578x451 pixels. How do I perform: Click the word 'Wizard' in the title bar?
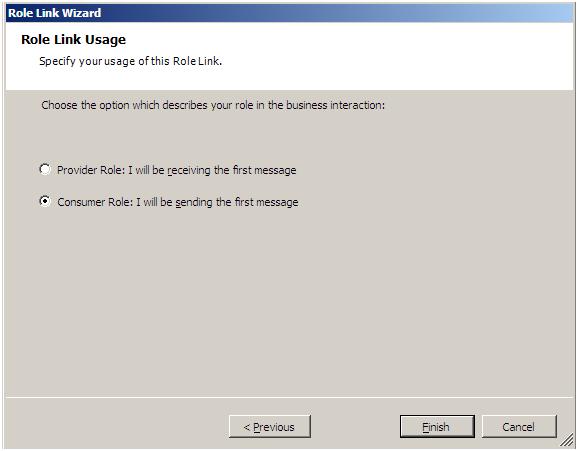pyautogui.click(x=81, y=13)
